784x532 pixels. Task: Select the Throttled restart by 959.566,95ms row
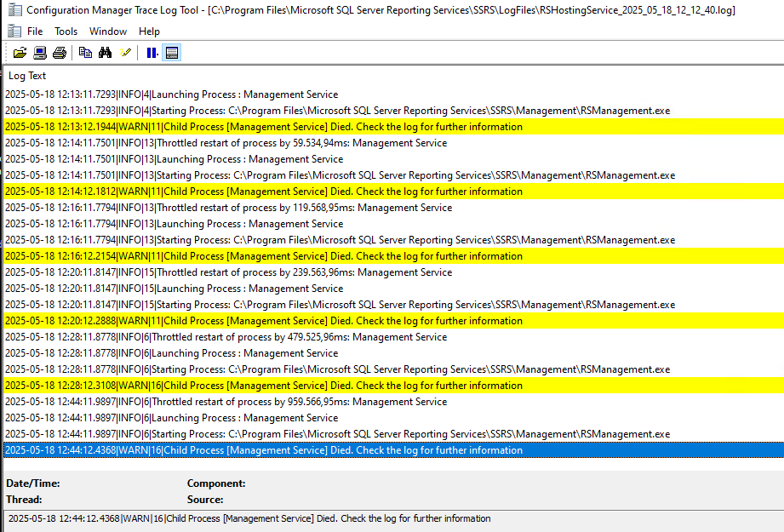coord(393,402)
